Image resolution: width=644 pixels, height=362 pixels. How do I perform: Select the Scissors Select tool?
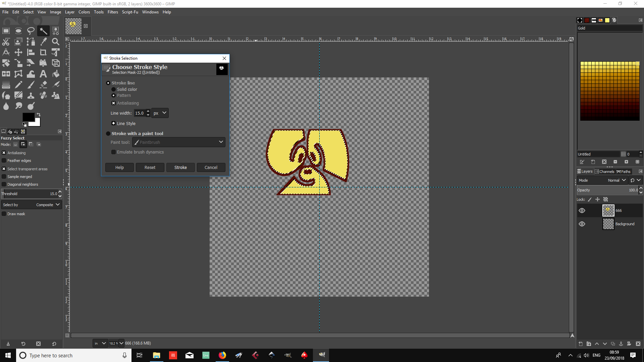(6, 42)
